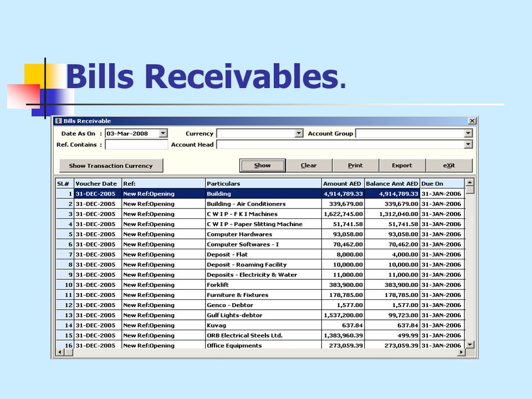532x399 pixels.
Task: Click the Bills Receivable title bar icon
Action: coord(58,121)
